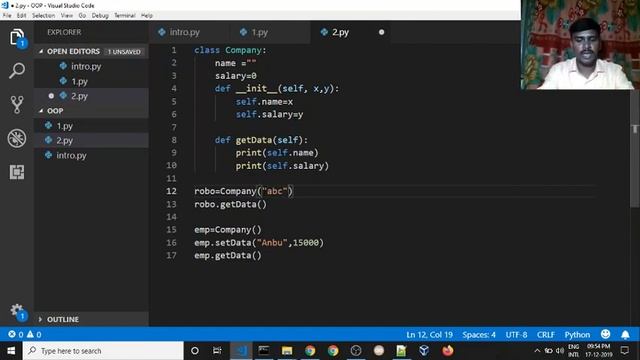Open the File menu
Image resolution: width=640 pixels, height=360 pixels.
[7, 16]
